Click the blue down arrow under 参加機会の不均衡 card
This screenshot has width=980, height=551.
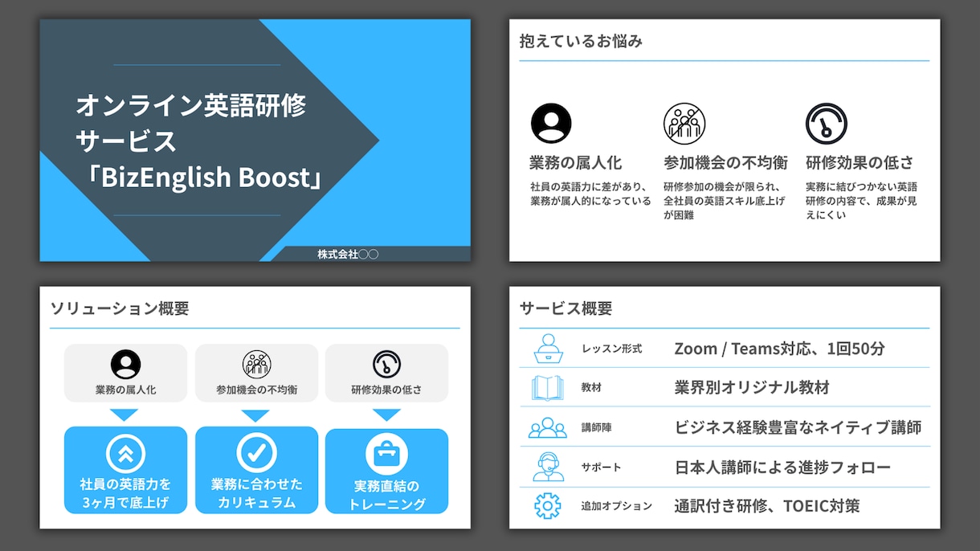click(x=255, y=415)
